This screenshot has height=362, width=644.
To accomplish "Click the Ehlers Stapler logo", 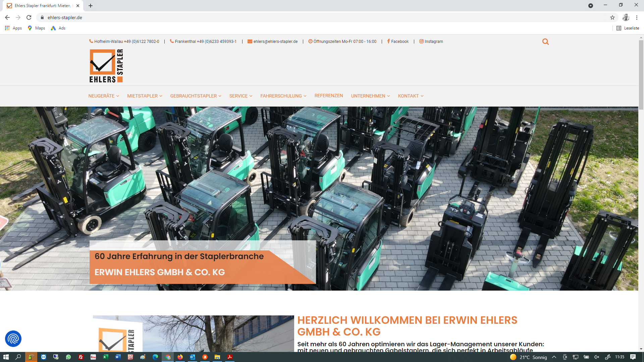I will [106, 66].
